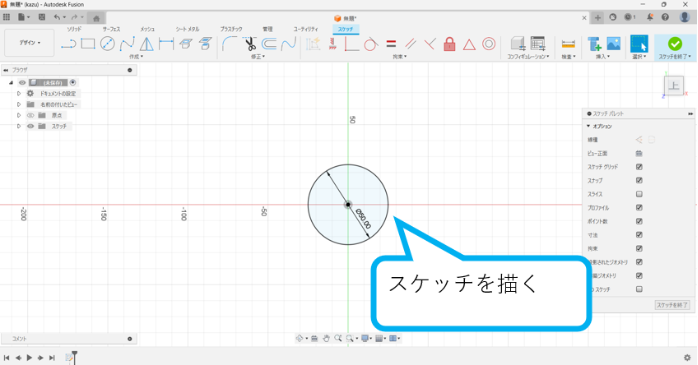Switch to the Surface tab

point(111,29)
